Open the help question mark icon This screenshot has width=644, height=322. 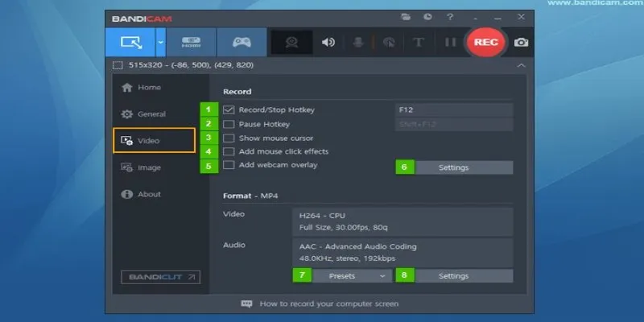(450, 17)
